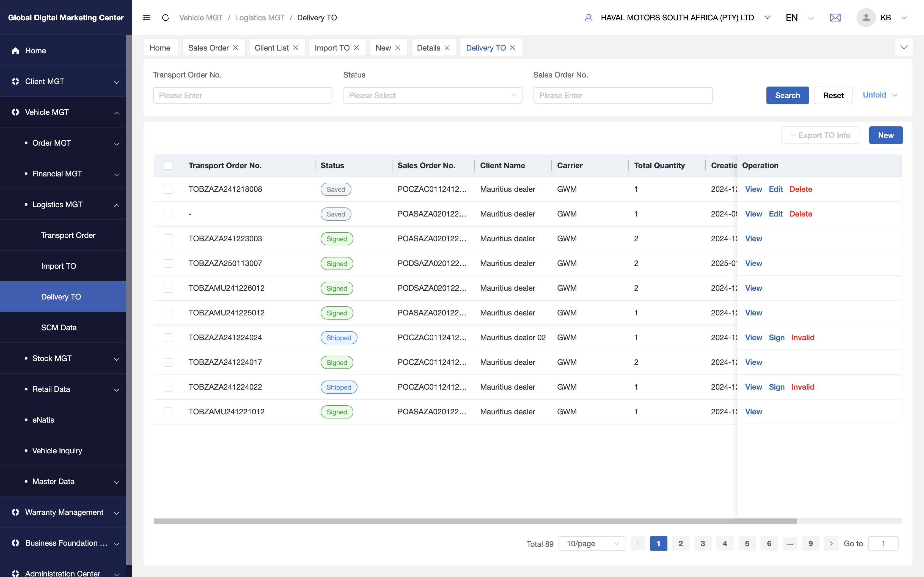Click the Transport Order No. input field
This screenshot has width=924, height=577.
point(243,95)
